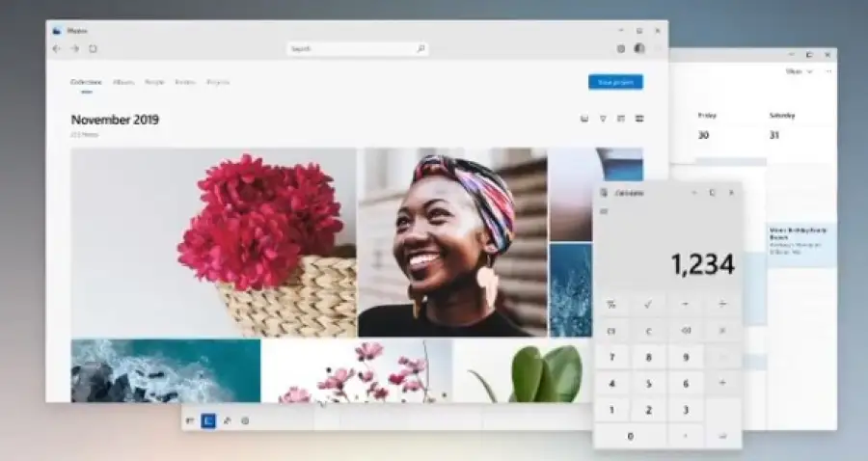This screenshot has height=461, width=868.
Task: Click the blue New project button
Action: pos(615,82)
